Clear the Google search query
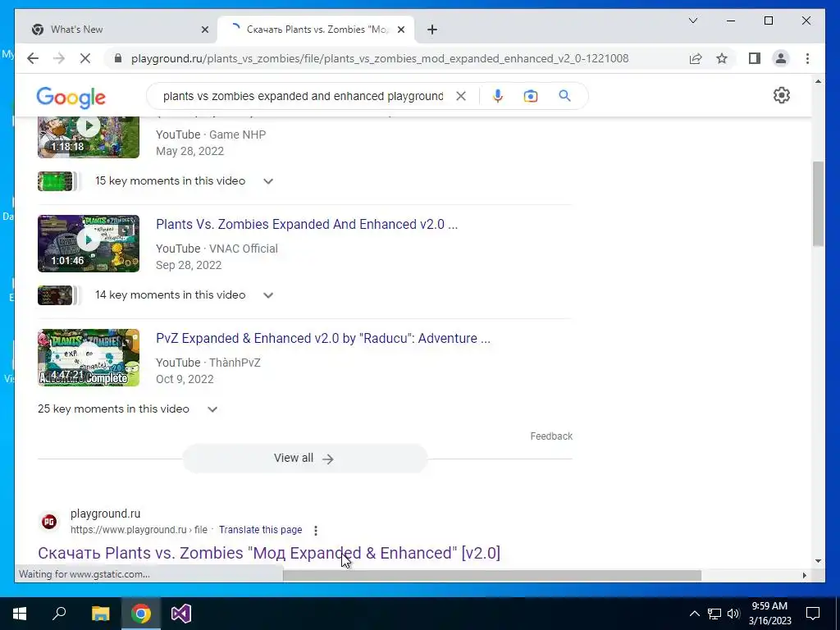The image size is (840, 630). click(x=461, y=96)
